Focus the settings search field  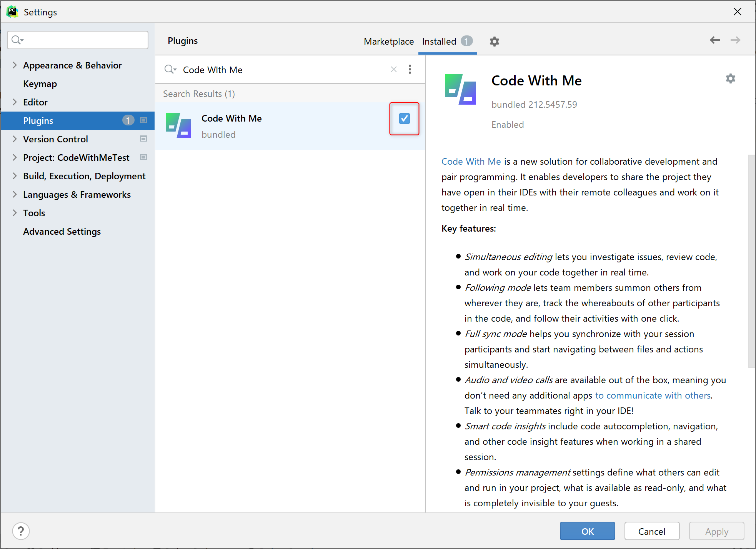(78, 40)
